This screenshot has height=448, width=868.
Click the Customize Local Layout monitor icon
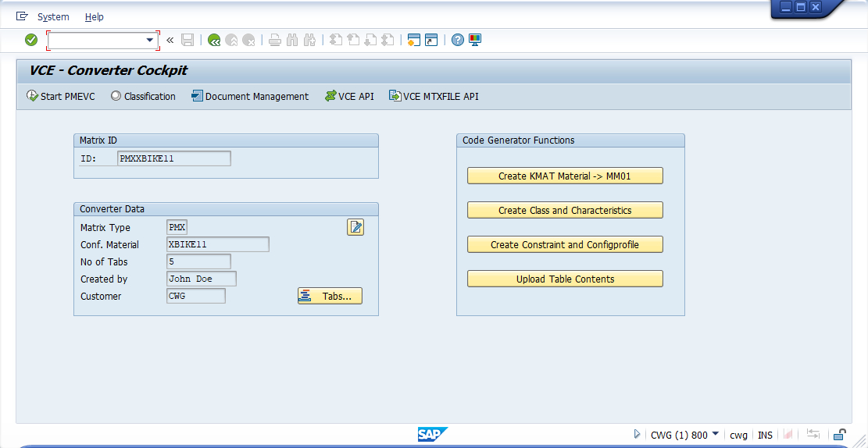[x=475, y=40]
